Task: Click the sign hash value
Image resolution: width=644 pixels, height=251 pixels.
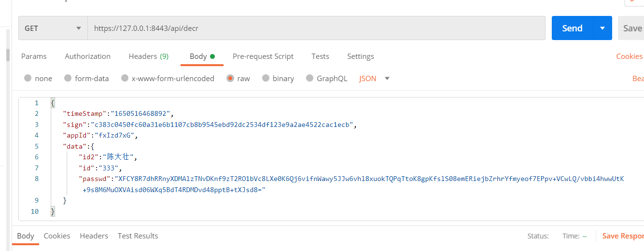Action: tap(223, 125)
